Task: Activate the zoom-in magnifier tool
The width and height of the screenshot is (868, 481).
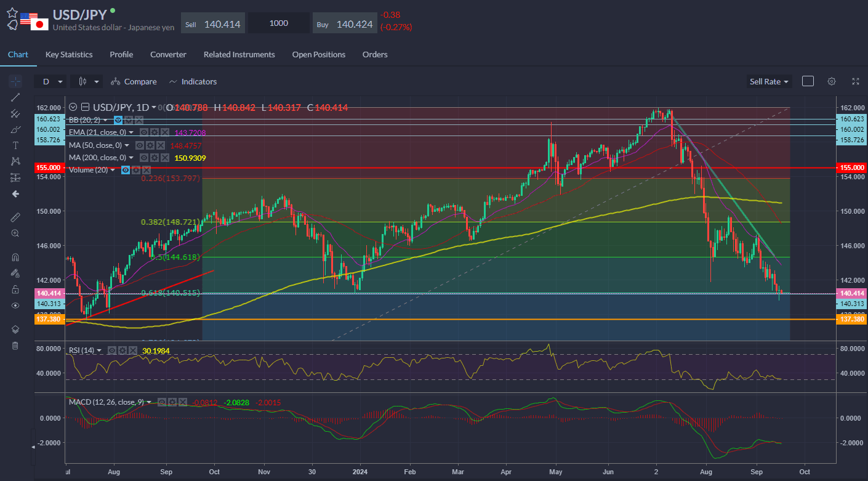Action: pyautogui.click(x=15, y=233)
